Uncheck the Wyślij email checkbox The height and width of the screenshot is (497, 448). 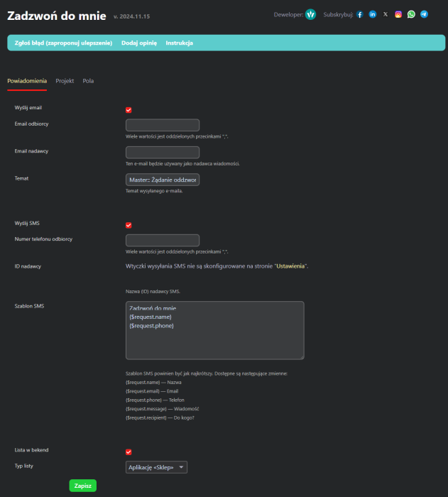(x=129, y=110)
